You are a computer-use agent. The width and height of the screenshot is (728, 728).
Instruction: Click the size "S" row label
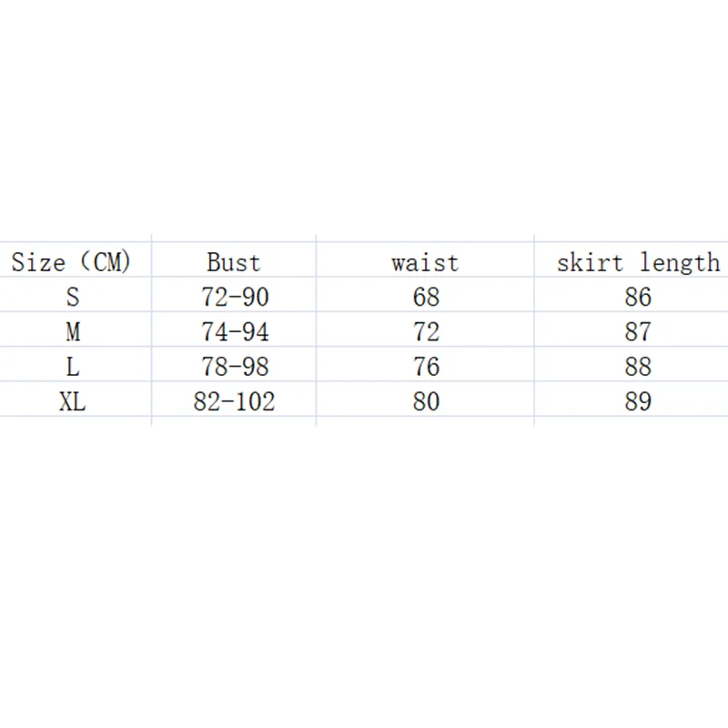73,297
